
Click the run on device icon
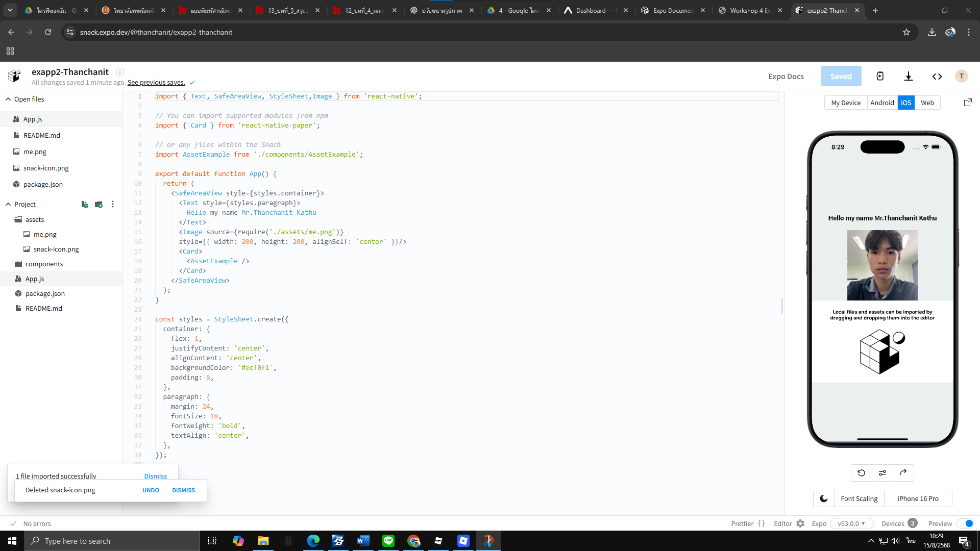tap(880, 77)
